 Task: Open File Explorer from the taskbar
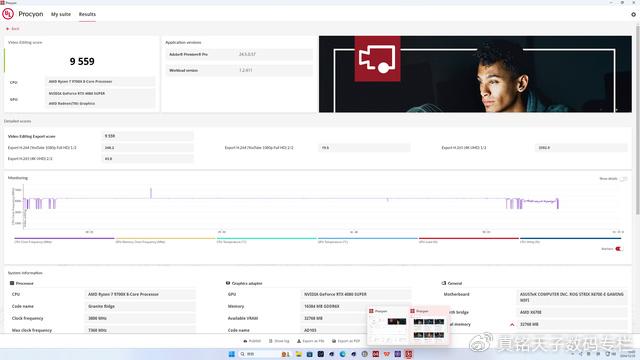(298, 354)
